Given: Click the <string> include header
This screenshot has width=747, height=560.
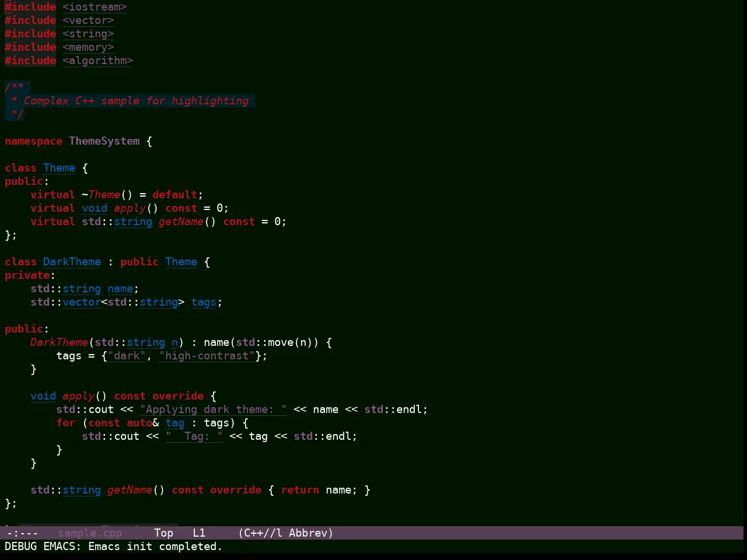Looking at the screenshot, I should pos(88,34).
